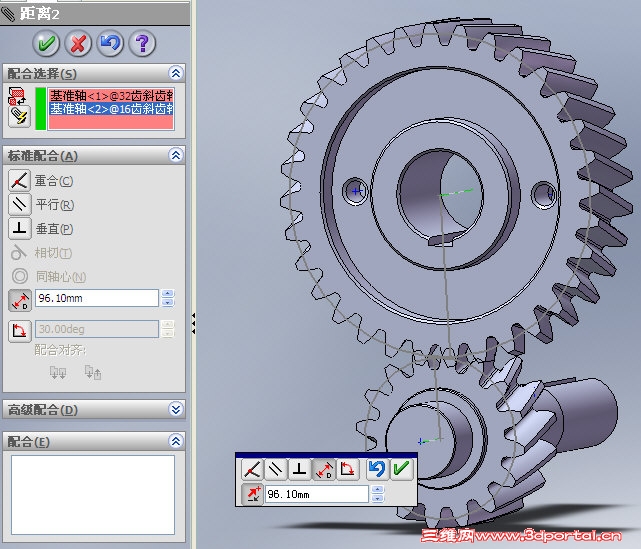Click the anti-aligned mate alignment icon

point(93,372)
